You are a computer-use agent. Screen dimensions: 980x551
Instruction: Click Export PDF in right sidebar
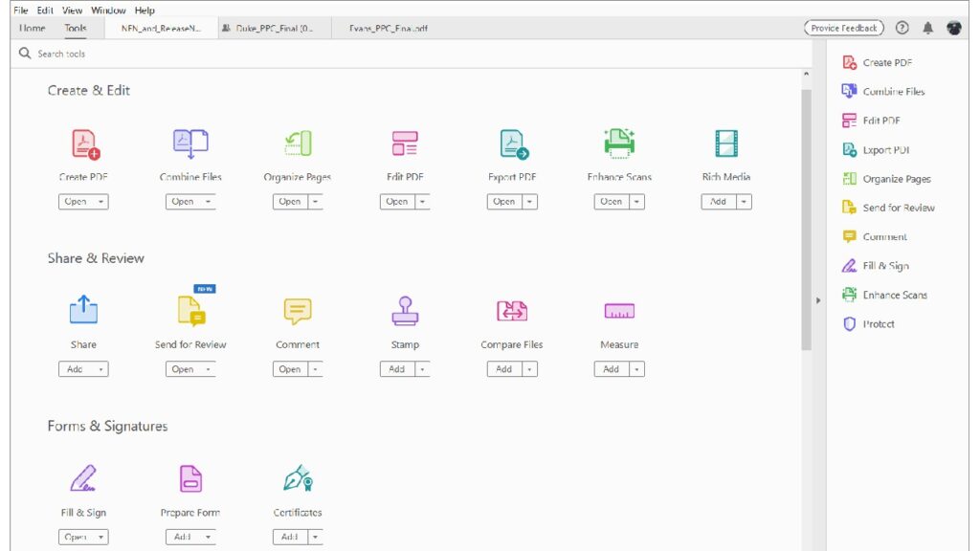[876, 150]
